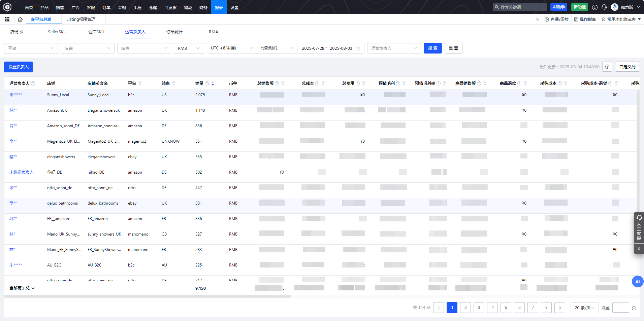Click 设置负责人 button
Image resolution: width=644 pixels, height=321 pixels.
pyautogui.click(x=19, y=67)
